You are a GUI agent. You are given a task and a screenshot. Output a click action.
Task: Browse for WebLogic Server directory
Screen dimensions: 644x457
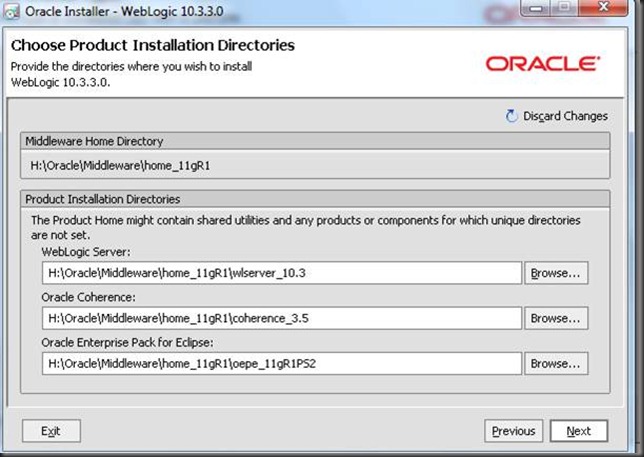(x=556, y=273)
